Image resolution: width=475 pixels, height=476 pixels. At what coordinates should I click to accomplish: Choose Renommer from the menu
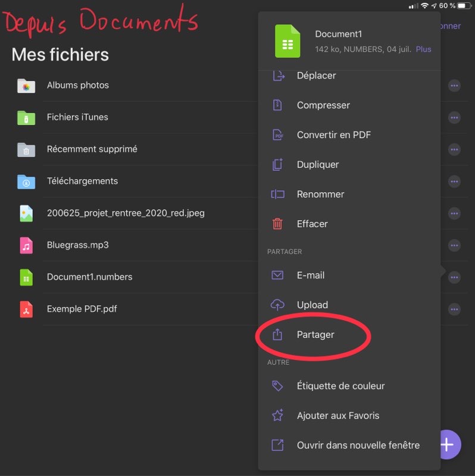point(320,195)
